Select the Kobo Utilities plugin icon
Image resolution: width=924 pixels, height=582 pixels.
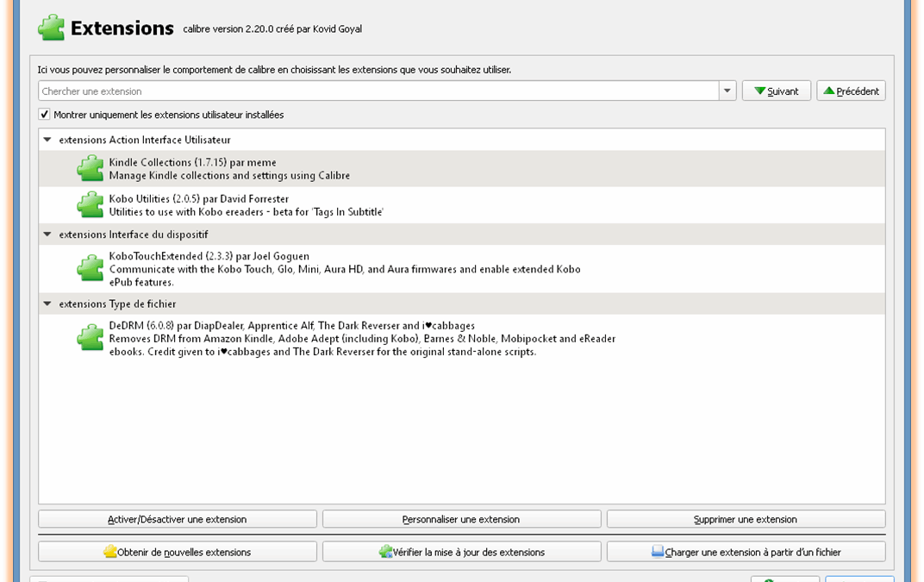(x=91, y=205)
